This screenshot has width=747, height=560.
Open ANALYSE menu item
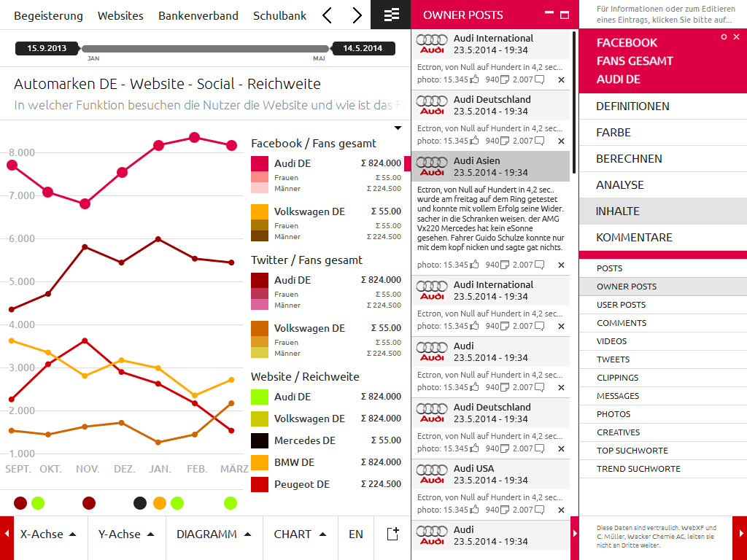(x=662, y=184)
